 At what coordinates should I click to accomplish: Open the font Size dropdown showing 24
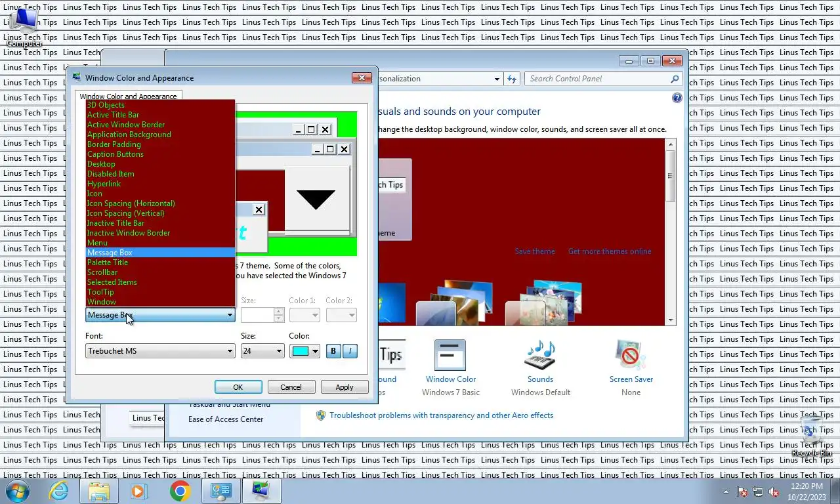click(x=262, y=351)
